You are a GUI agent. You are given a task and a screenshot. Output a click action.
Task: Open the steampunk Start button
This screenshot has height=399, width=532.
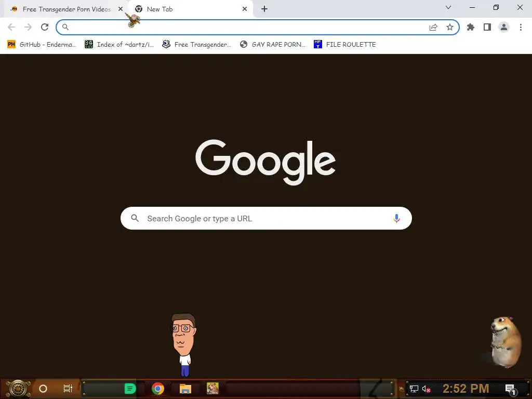pyautogui.click(x=18, y=389)
